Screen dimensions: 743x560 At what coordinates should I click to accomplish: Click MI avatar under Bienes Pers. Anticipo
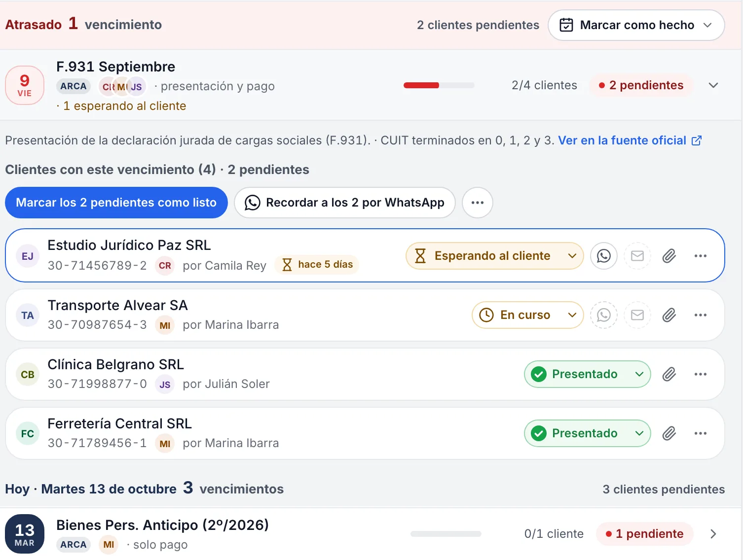coord(109,544)
